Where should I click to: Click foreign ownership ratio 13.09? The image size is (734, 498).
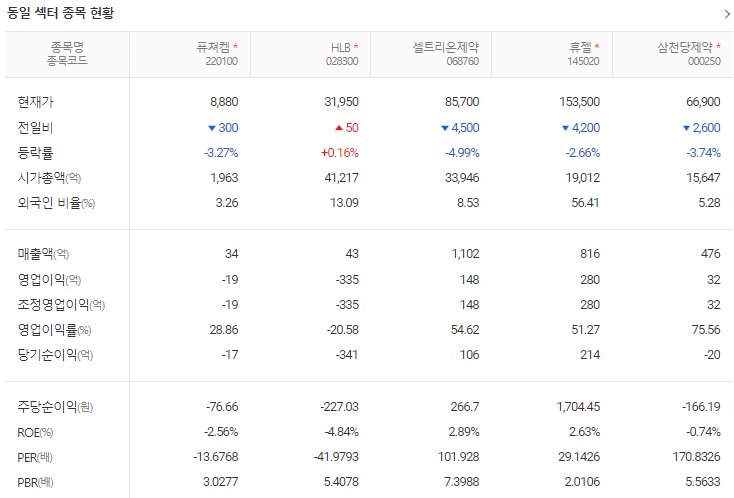[345, 203]
